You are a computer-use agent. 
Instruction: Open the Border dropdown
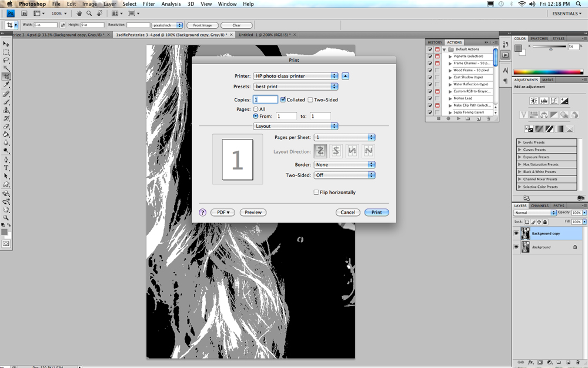point(344,164)
